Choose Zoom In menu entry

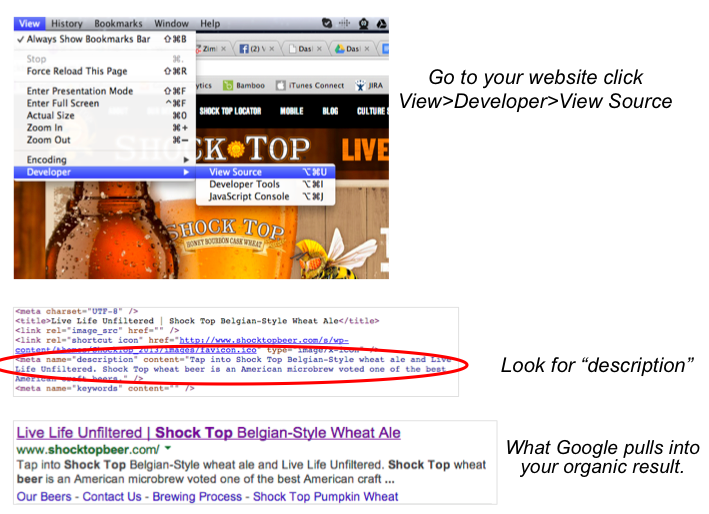tap(105, 128)
